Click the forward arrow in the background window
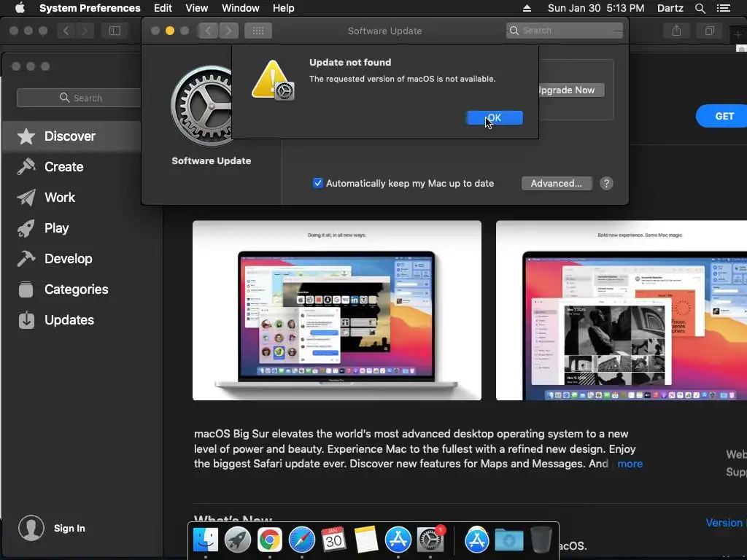747x560 pixels. click(x=85, y=31)
